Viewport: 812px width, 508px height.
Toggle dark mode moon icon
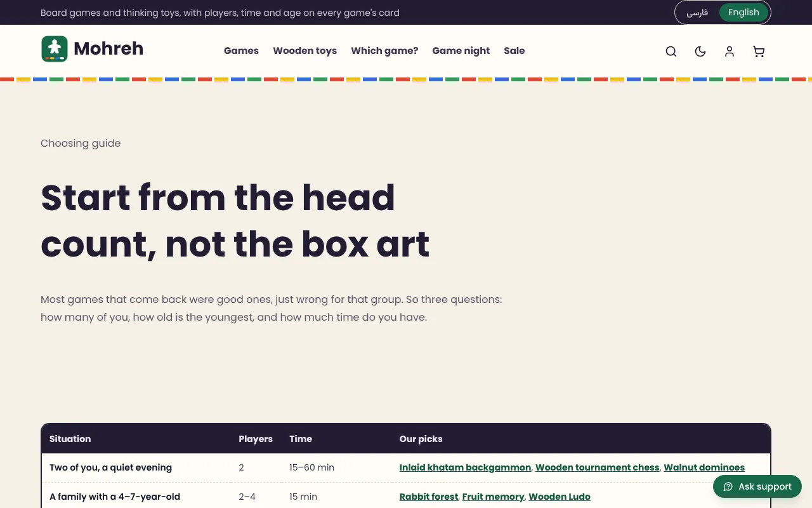pos(700,51)
